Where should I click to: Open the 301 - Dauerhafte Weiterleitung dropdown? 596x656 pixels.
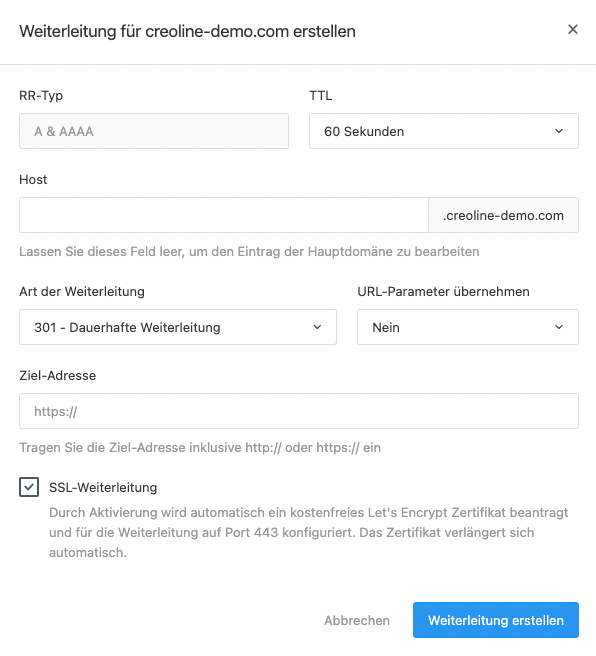(x=178, y=327)
